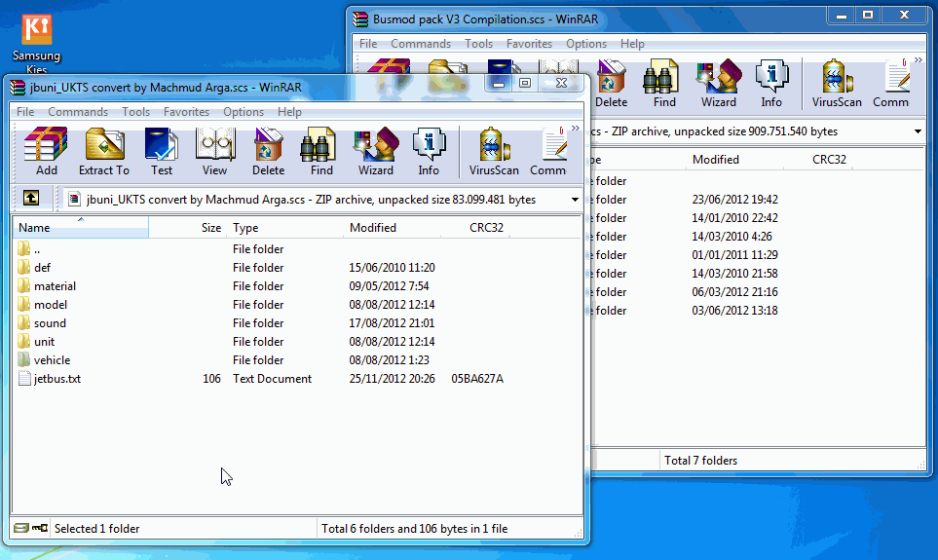The height and width of the screenshot is (560, 938).
Task: Click drive icon in jbuni_UKTS status bar
Action: click(x=21, y=528)
